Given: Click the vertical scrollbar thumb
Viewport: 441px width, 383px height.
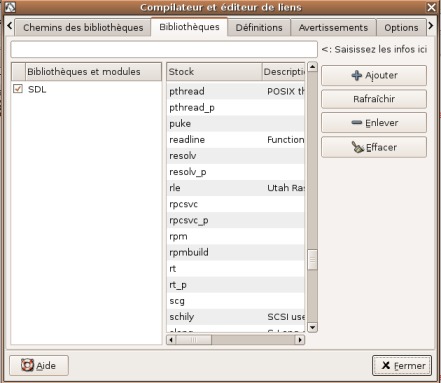Looking at the screenshot, I should point(312,260).
